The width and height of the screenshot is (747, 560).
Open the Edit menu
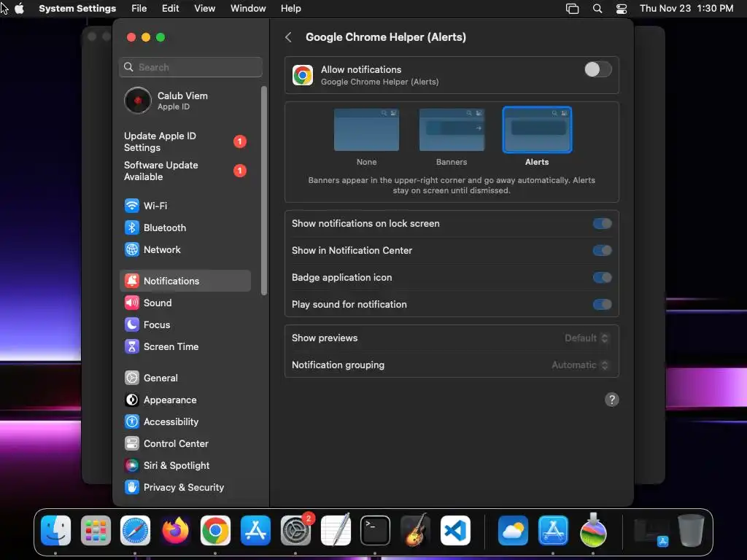tap(171, 9)
